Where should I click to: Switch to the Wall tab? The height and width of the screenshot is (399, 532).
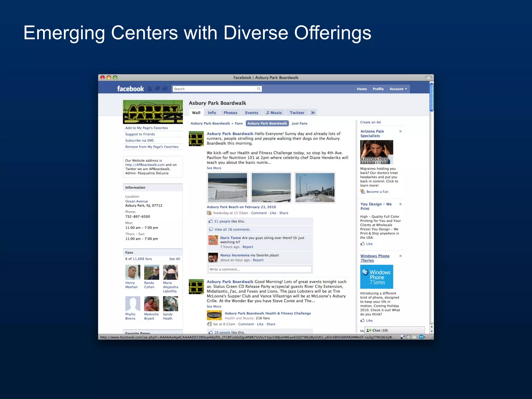[196, 113]
